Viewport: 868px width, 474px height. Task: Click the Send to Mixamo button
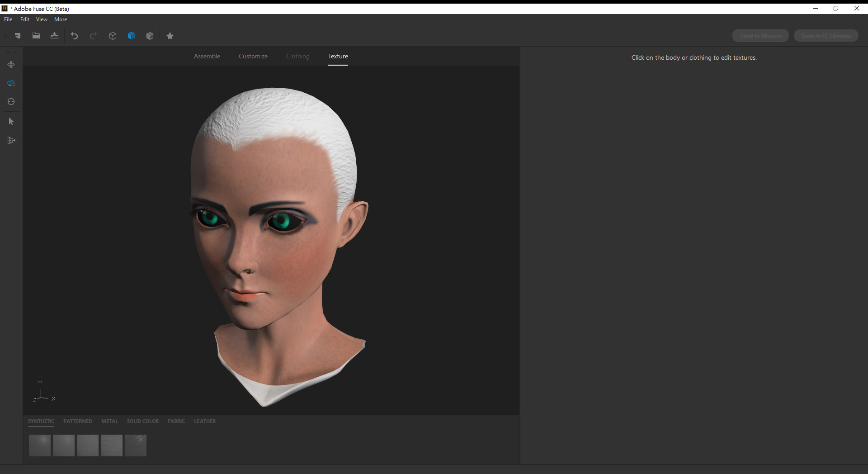(x=760, y=36)
